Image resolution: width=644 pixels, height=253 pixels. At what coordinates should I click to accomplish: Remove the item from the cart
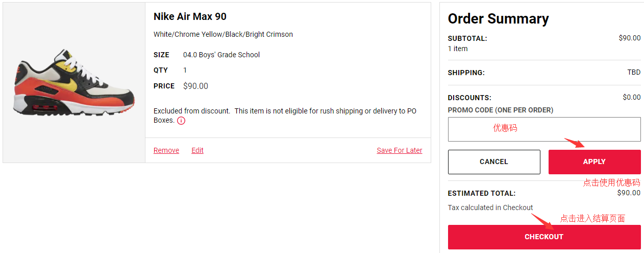(x=166, y=150)
